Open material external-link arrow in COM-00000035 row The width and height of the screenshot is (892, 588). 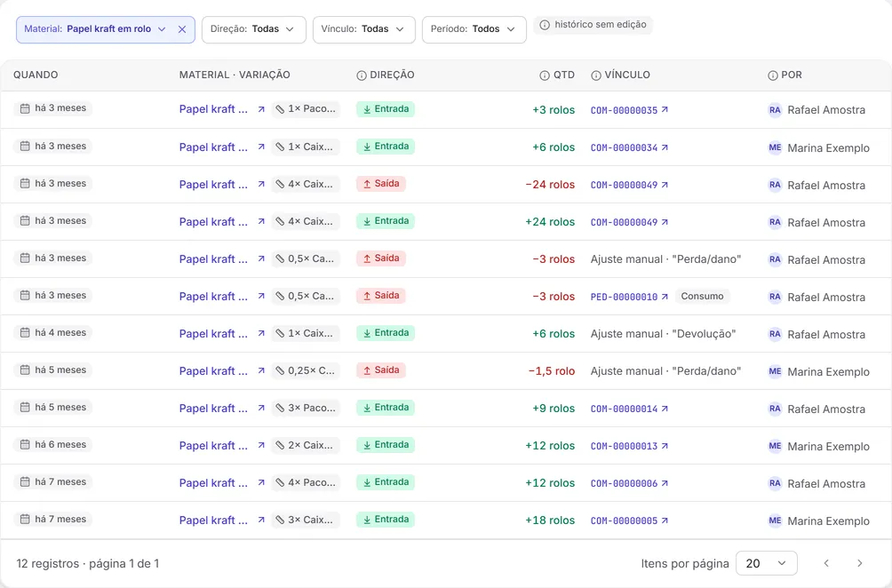(x=261, y=110)
